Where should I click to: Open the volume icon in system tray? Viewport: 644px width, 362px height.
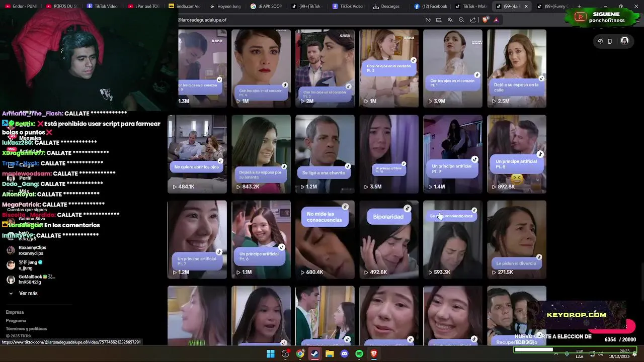click(x=600, y=353)
